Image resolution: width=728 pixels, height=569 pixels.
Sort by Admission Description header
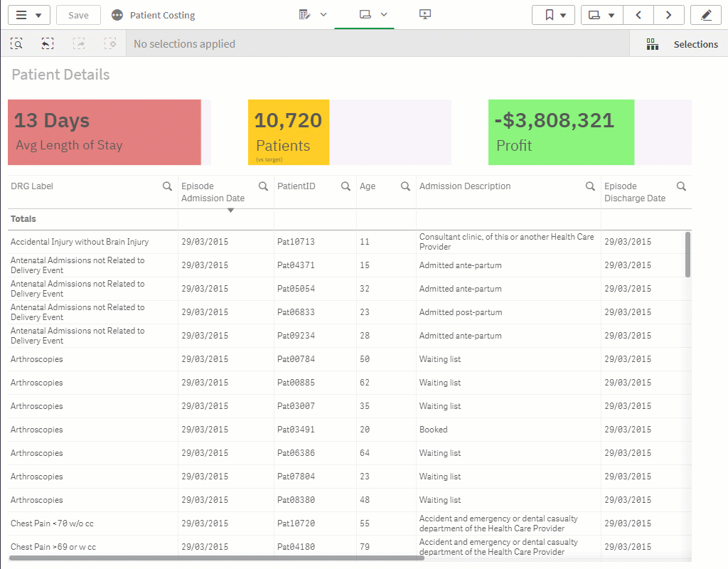click(x=465, y=186)
